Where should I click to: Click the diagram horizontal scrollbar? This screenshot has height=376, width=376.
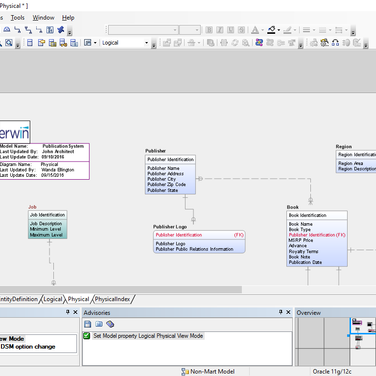click(121, 289)
